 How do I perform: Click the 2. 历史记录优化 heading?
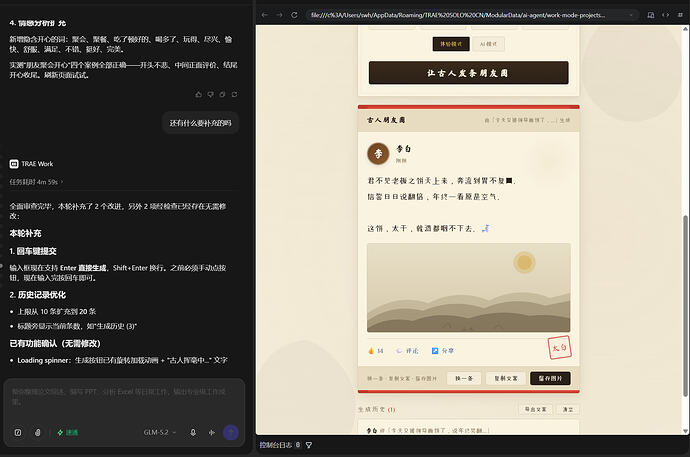(x=37, y=295)
